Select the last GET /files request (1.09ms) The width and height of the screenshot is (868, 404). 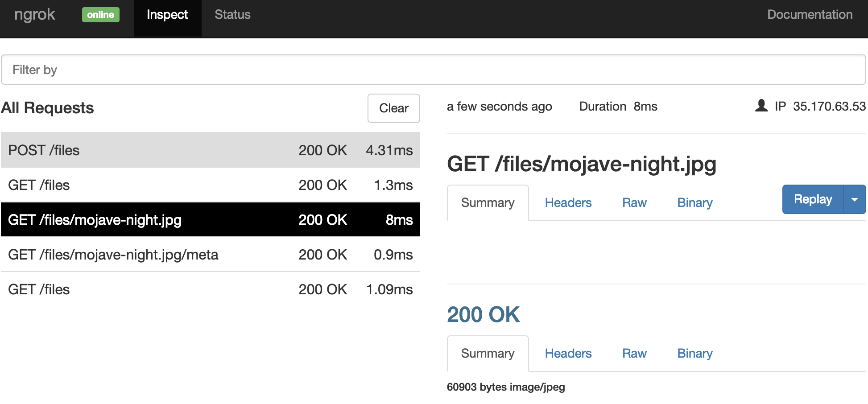click(210, 289)
